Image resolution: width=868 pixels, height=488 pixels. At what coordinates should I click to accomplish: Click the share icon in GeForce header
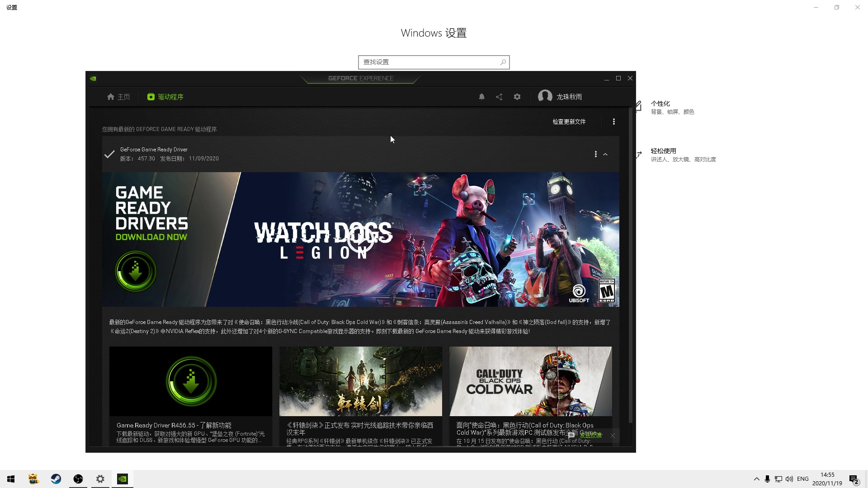tap(499, 97)
